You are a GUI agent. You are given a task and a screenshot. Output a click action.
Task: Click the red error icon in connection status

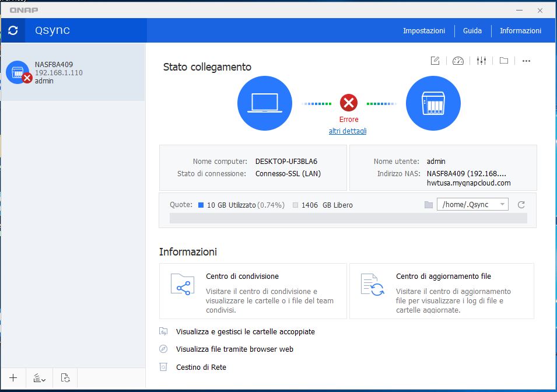click(349, 103)
